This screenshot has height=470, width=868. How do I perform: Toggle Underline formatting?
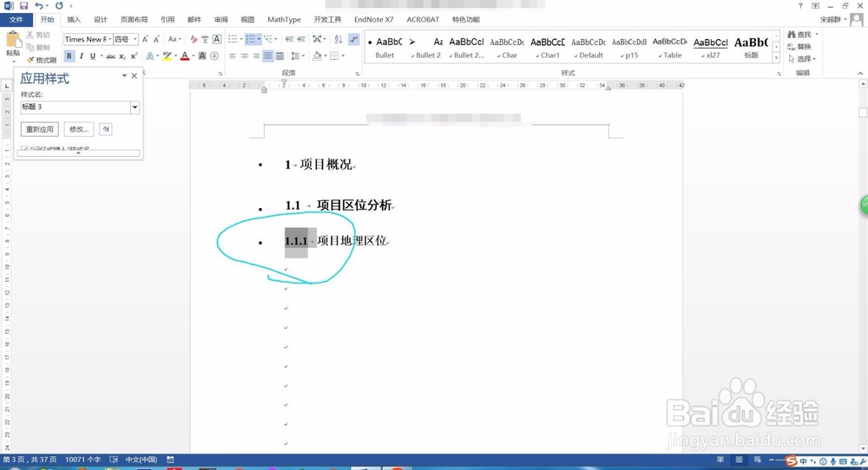click(93, 55)
